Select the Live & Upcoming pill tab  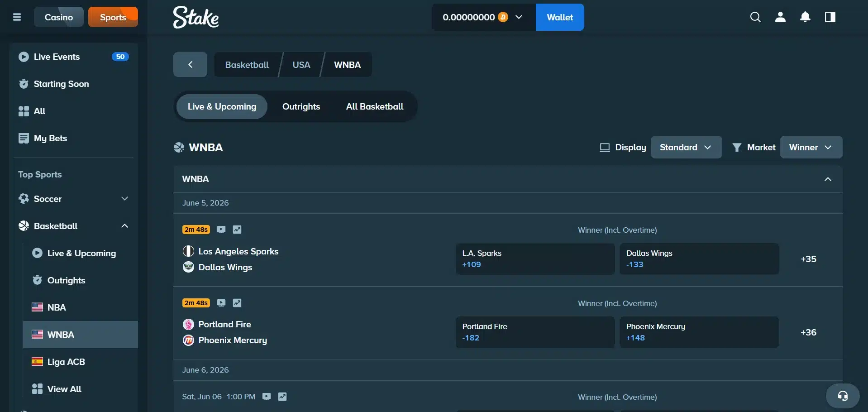pos(222,107)
